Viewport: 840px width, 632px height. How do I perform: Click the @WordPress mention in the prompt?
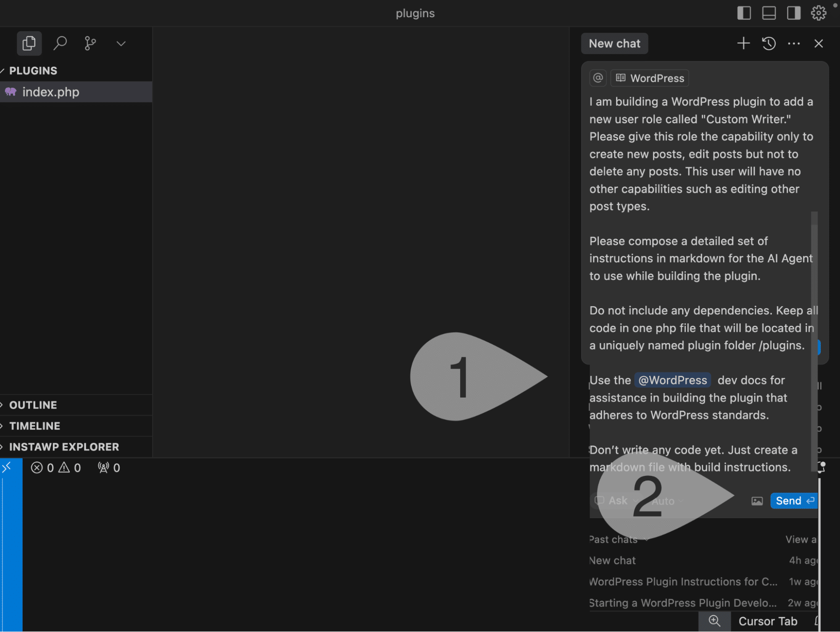(672, 380)
